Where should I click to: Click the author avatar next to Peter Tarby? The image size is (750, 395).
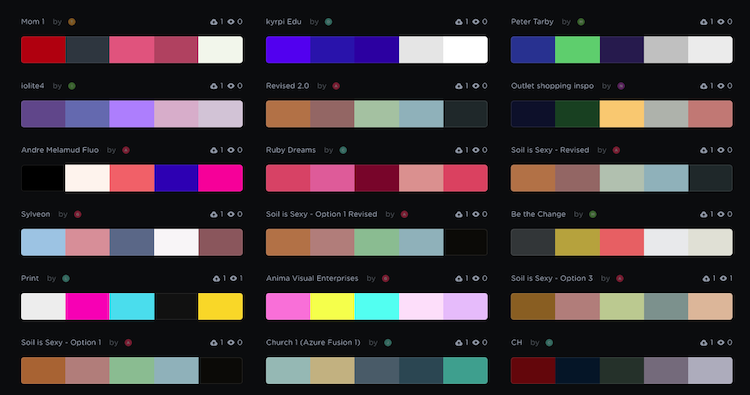coord(581,22)
